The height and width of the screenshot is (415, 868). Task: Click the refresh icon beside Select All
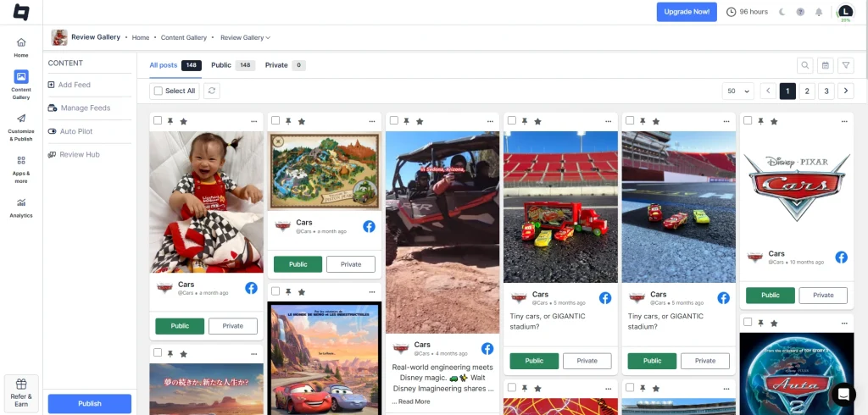click(211, 91)
